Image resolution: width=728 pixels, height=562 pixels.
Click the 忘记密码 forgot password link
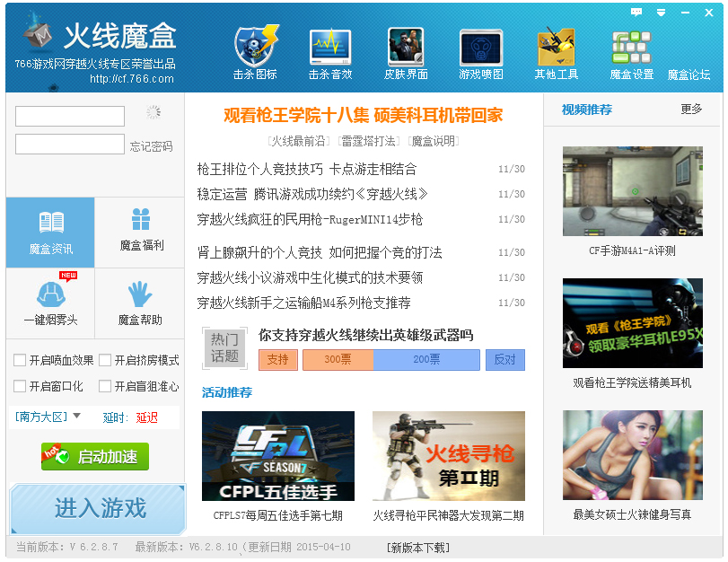pos(152,146)
